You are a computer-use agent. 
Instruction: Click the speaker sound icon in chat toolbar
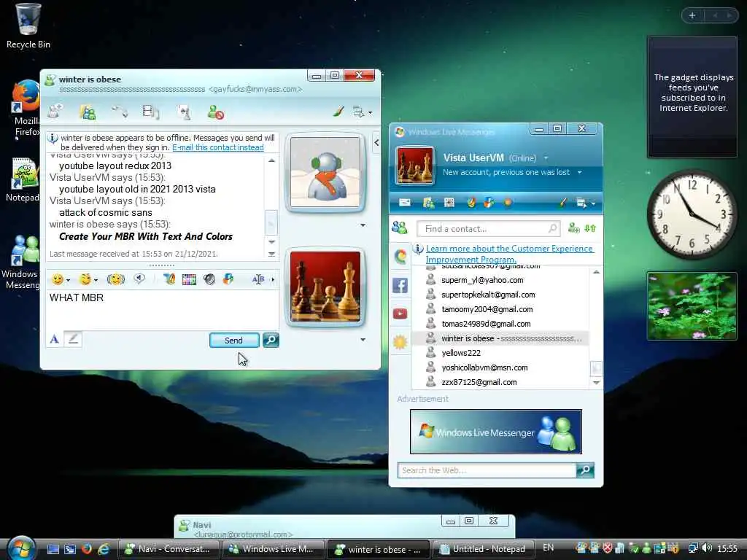tap(209, 279)
